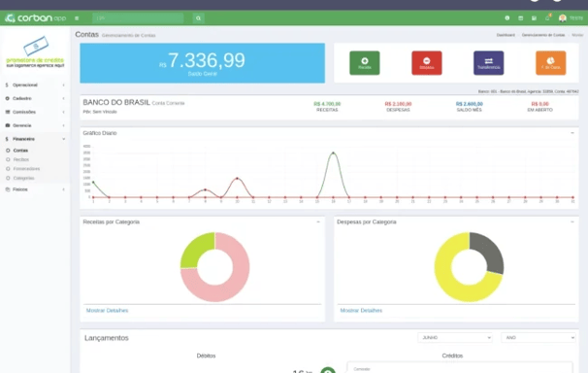
Task: Click the green peak point on day 16
Action: (333, 153)
